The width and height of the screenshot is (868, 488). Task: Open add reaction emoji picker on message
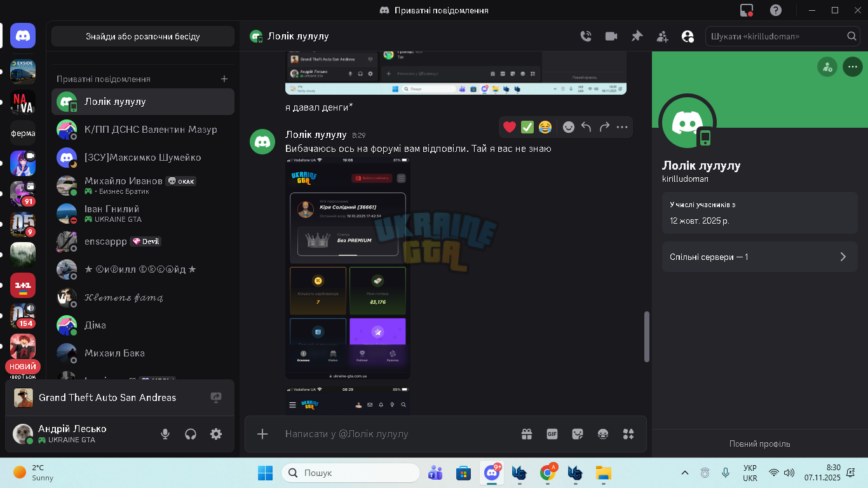[x=569, y=127]
